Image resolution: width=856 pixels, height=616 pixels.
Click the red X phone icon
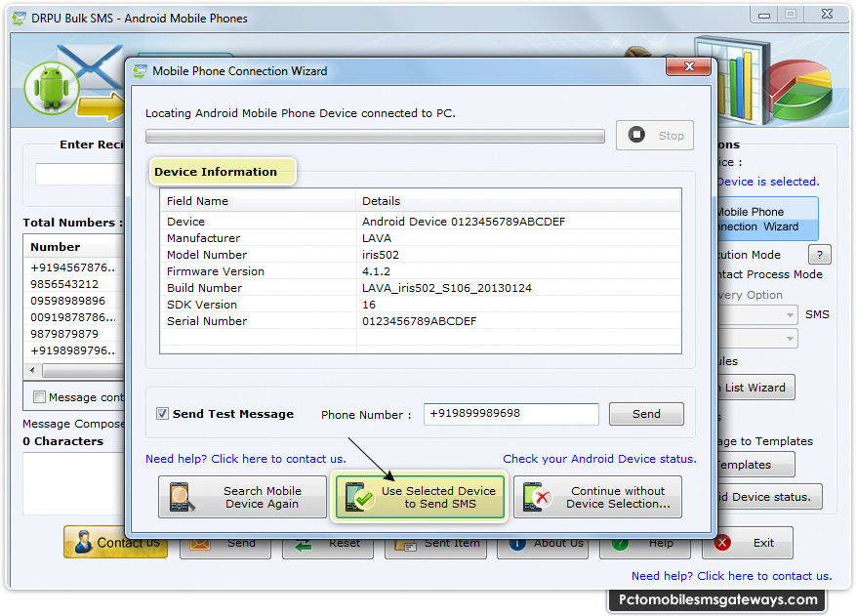coord(537,497)
